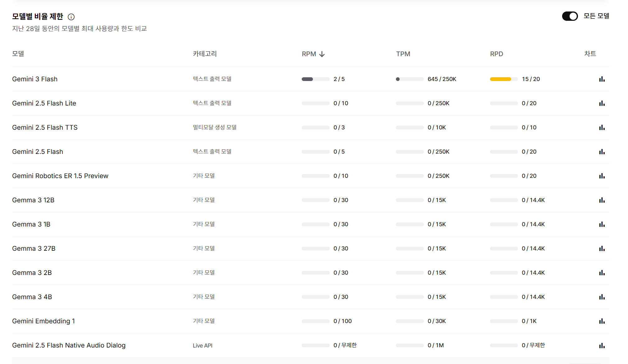This screenshot has height=364, width=628.
Task: View chart for Gemini Embedding 1
Action: pyautogui.click(x=602, y=321)
